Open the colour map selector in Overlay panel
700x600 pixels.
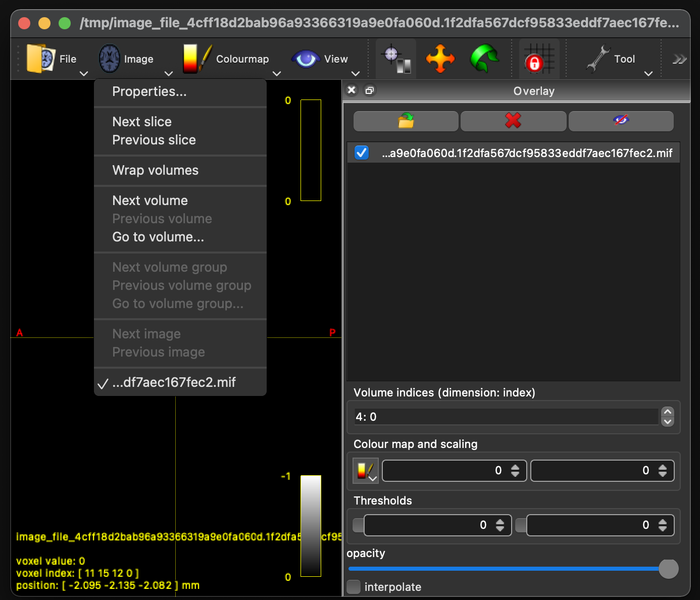pos(365,471)
